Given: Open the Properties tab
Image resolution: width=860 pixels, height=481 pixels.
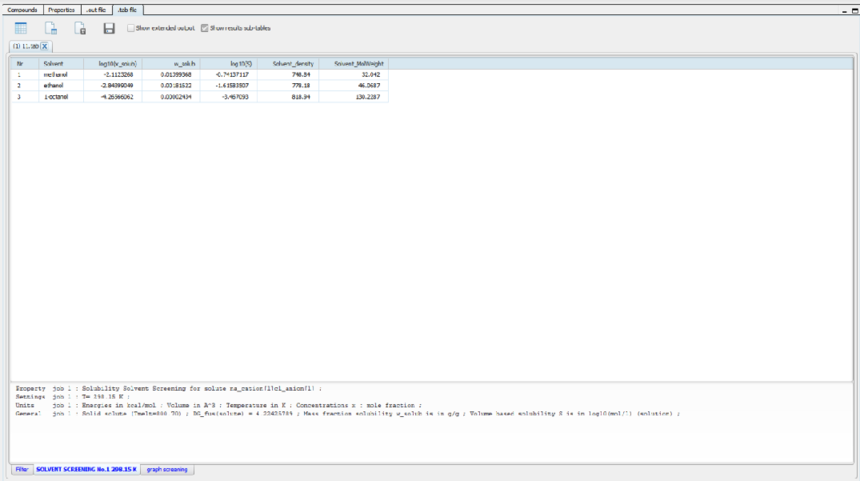Looking at the screenshot, I should [x=61, y=9].
